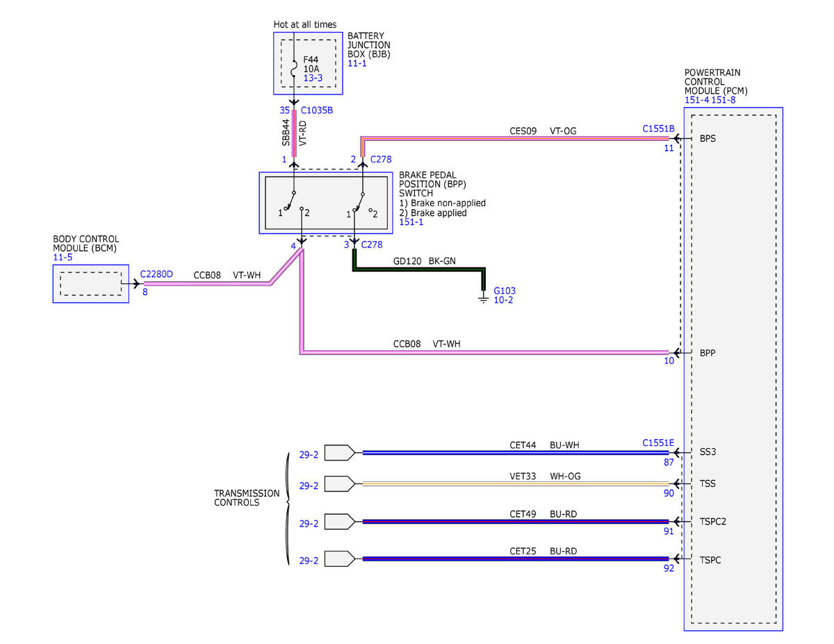Follow the 29-2 reference on the CET49 row
Image resolution: width=834 pixels, height=644 pixels.
click(309, 524)
